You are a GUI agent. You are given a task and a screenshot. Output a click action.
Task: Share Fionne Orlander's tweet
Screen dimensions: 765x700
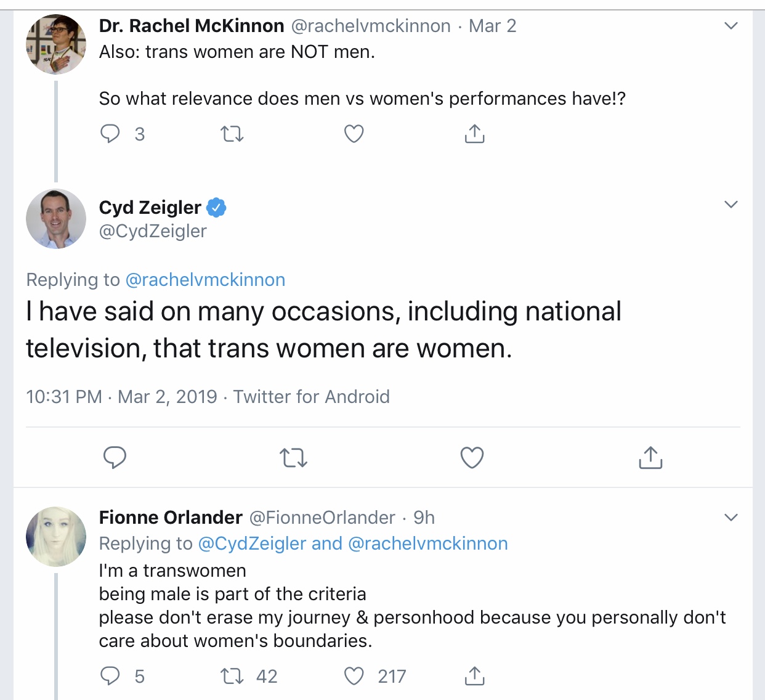[x=474, y=676]
